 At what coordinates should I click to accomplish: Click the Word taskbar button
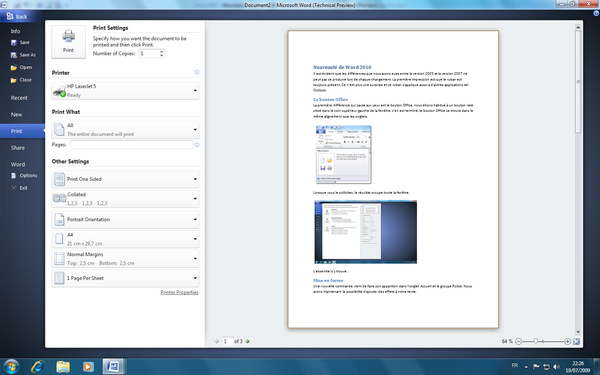[x=114, y=367]
